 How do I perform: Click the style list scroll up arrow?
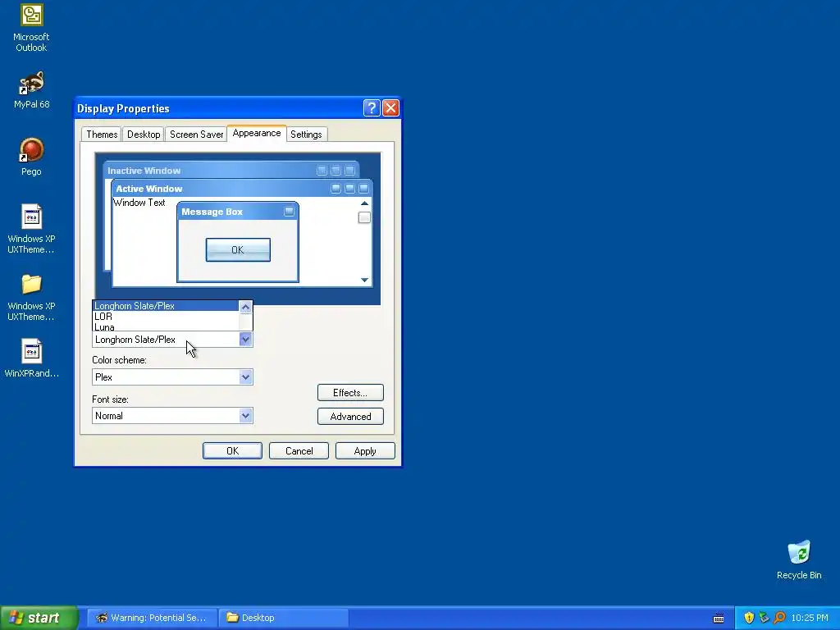coord(245,307)
